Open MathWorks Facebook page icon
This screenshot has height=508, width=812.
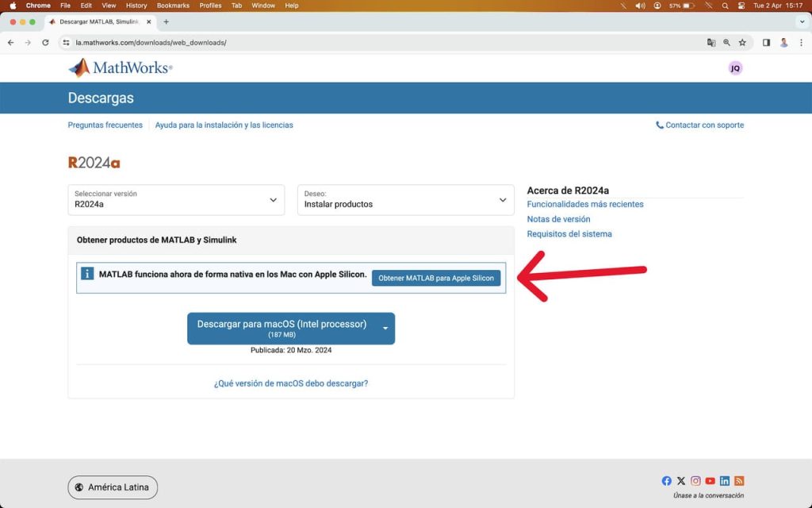click(666, 481)
